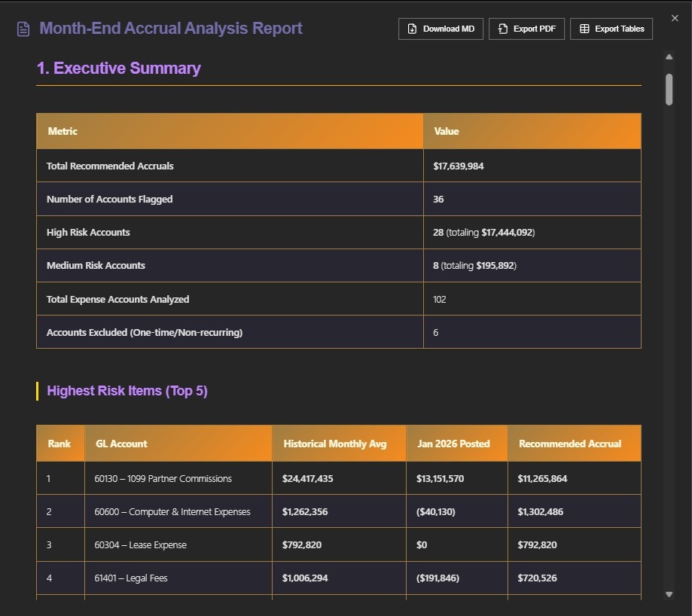Viewport: 692px width, 616px height.
Task: Click the scrollbar down arrow
Action: (x=669, y=593)
